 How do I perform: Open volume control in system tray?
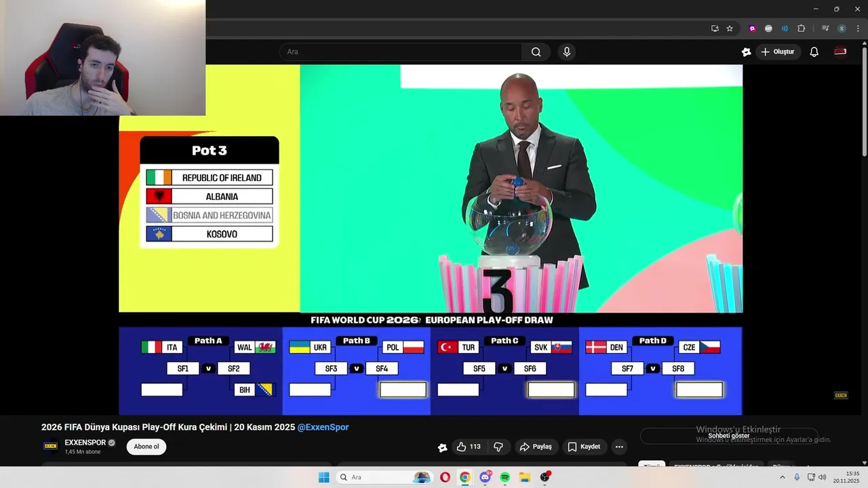[823, 477]
